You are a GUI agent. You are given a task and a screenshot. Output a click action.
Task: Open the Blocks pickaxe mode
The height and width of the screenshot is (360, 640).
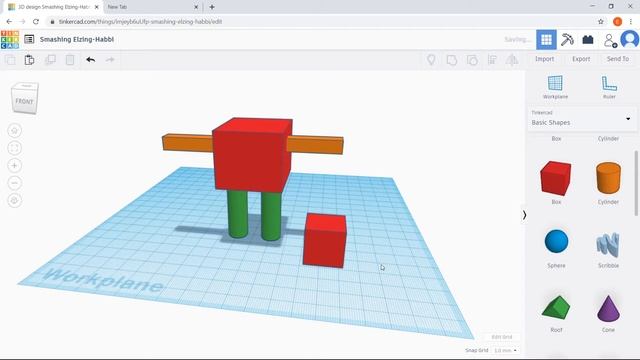pyautogui.click(x=567, y=40)
